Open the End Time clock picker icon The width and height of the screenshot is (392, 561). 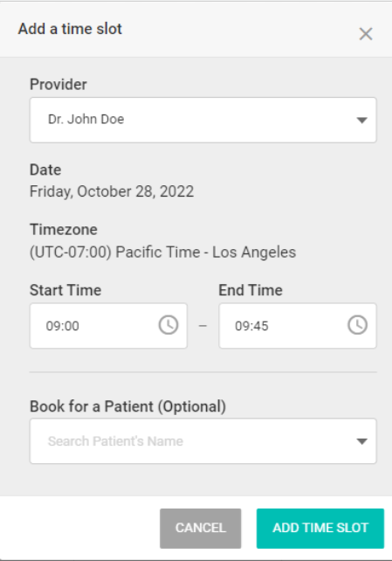[x=357, y=325]
